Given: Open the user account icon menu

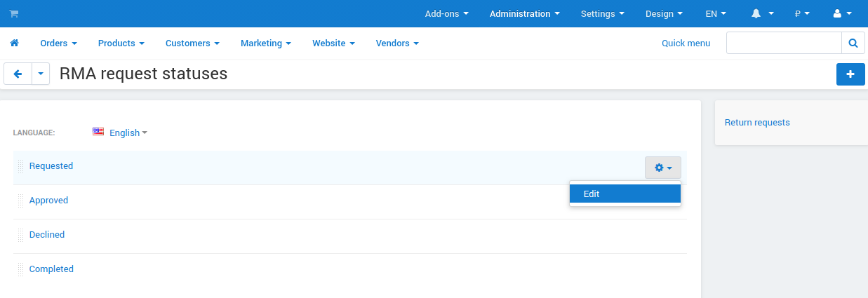Looking at the screenshot, I should (x=842, y=14).
